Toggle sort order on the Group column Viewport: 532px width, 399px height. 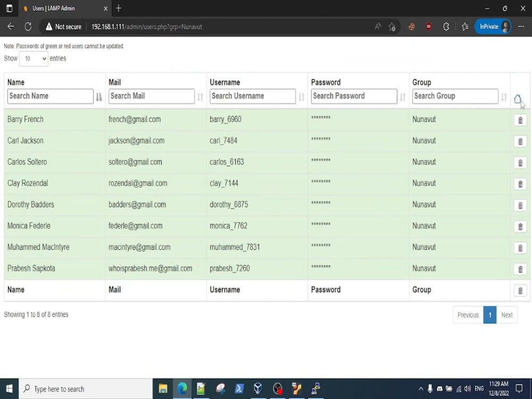click(504, 96)
